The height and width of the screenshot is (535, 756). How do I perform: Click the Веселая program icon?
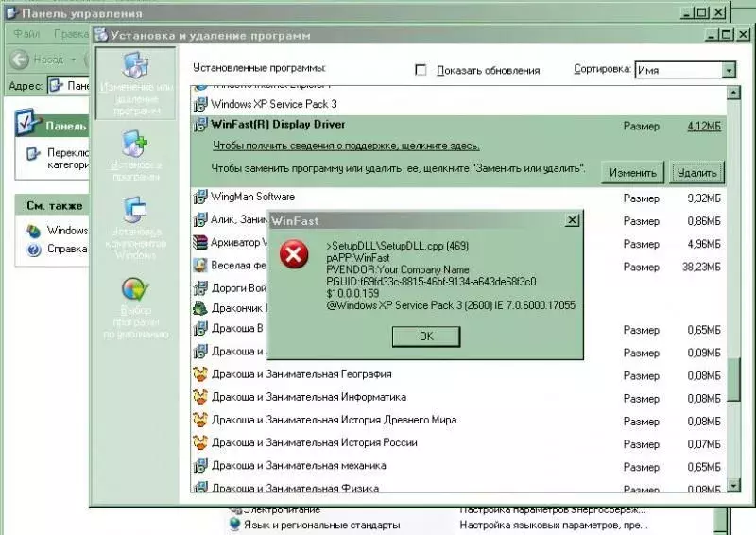click(x=200, y=265)
